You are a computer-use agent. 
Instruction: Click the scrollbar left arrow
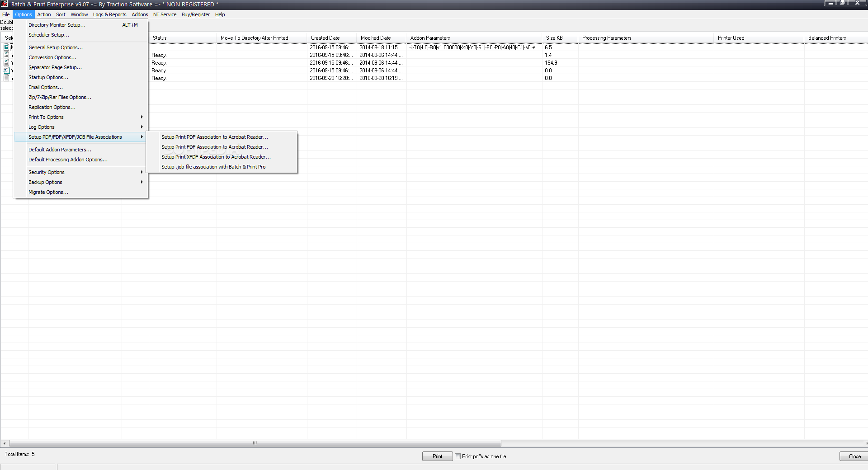pos(5,443)
